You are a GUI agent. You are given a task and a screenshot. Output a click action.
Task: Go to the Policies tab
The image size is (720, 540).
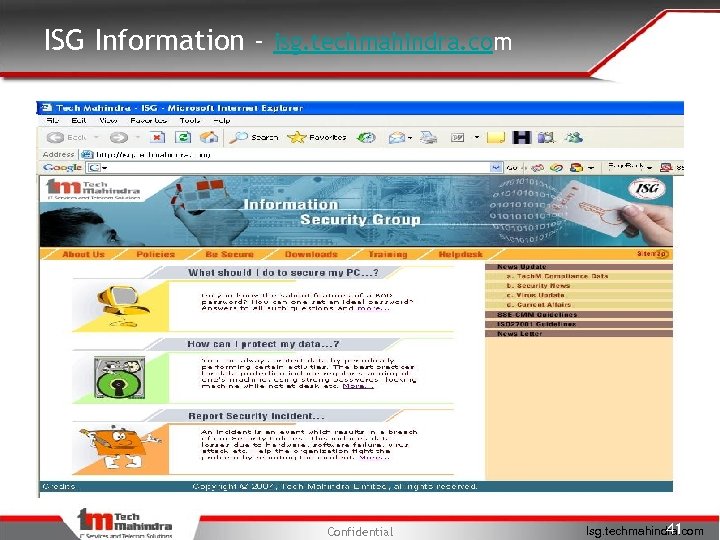pos(156,254)
